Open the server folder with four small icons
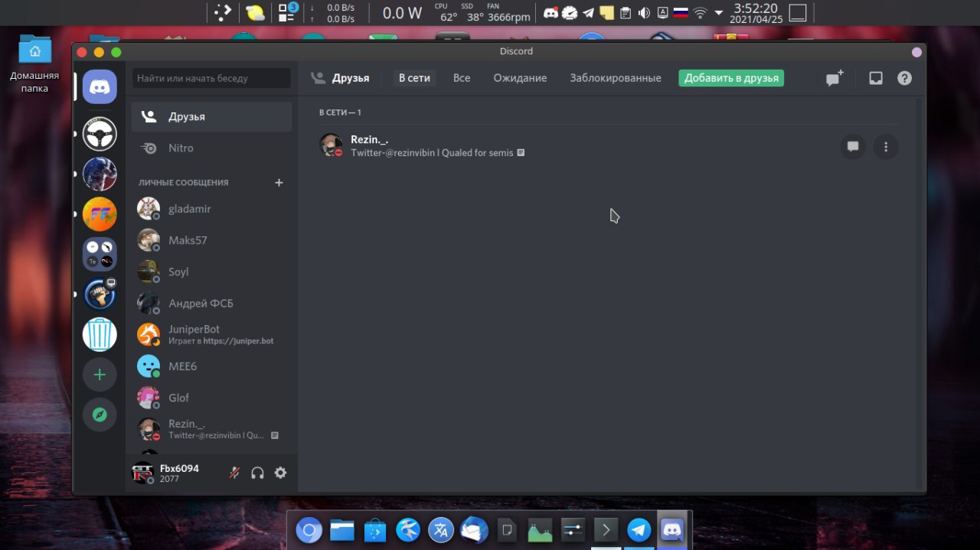This screenshot has width=980, height=550. (x=100, y=254)
